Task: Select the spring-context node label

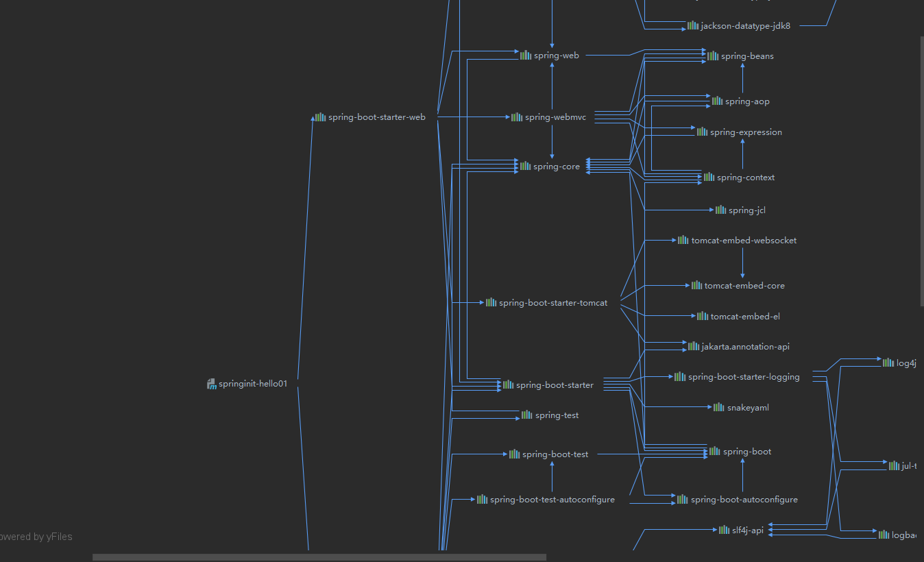Action: [x=746, y=178]
